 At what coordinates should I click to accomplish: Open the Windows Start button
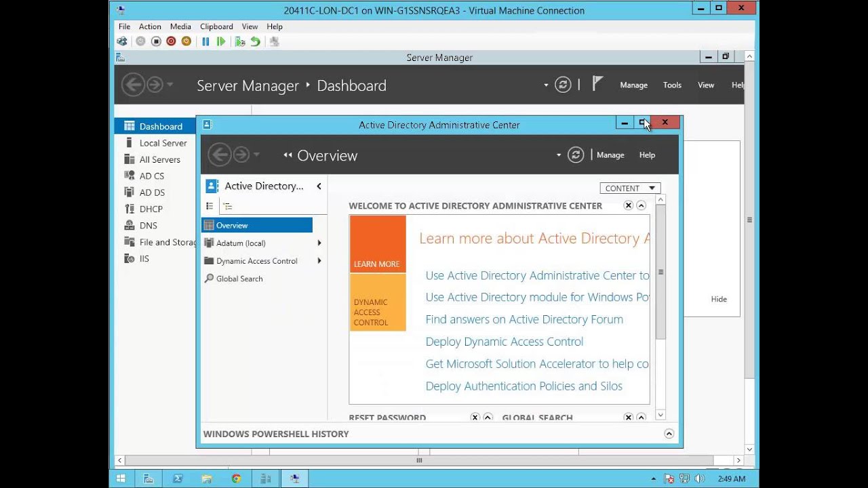tap(121, 479)
